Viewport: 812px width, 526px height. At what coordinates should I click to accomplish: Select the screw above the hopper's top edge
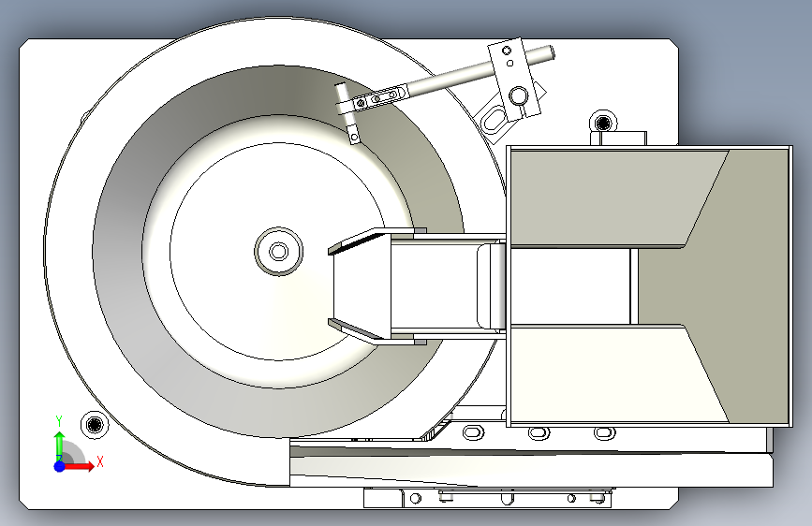click(x=603, y=124)
